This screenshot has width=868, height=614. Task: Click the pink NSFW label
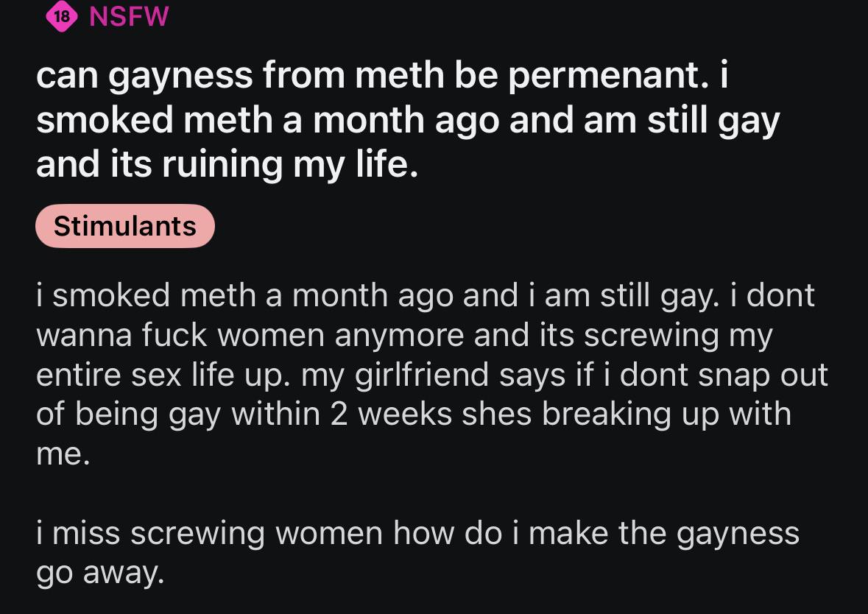click(129, 17)
